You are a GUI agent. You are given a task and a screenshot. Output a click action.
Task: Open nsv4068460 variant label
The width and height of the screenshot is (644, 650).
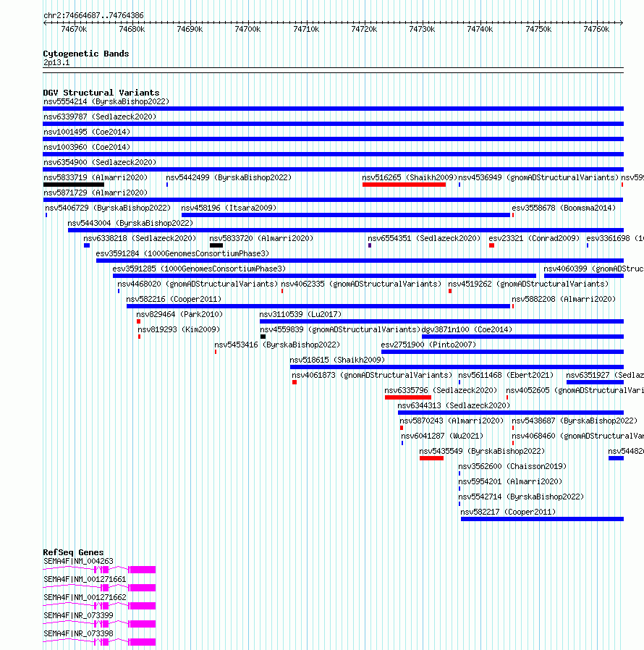pyautogui.click(x=577, y=436)
